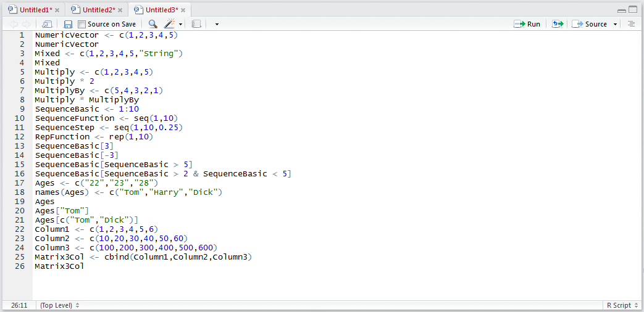Click the R file icon on the Untitled3 tab
Image resolution: width=644 pixels, height=312 pixels.
point(138,9)
